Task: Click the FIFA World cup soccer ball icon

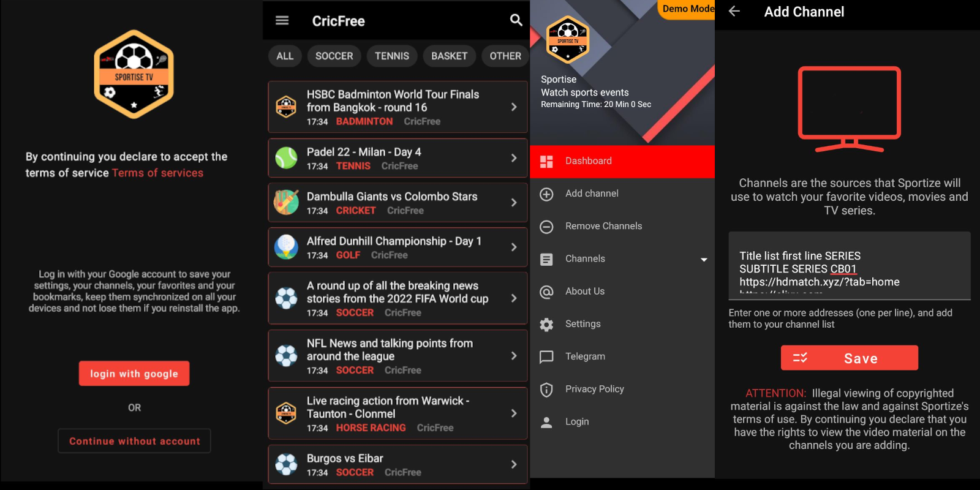Action: pos(286,298)
